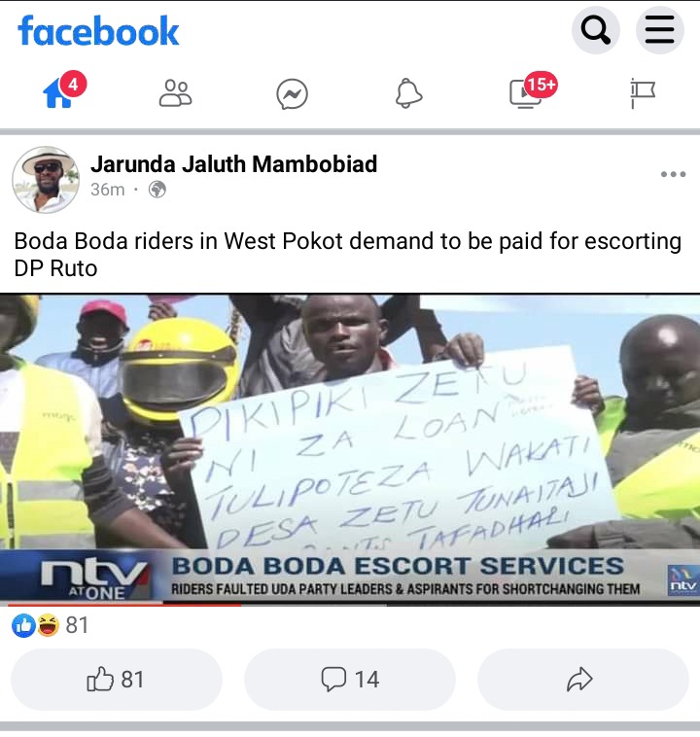Image resolution: width=700 pixels, height=737 pixels.
Task: Open Jarunda Jaluth Mambobiad profile name
Action: point(233,164)
